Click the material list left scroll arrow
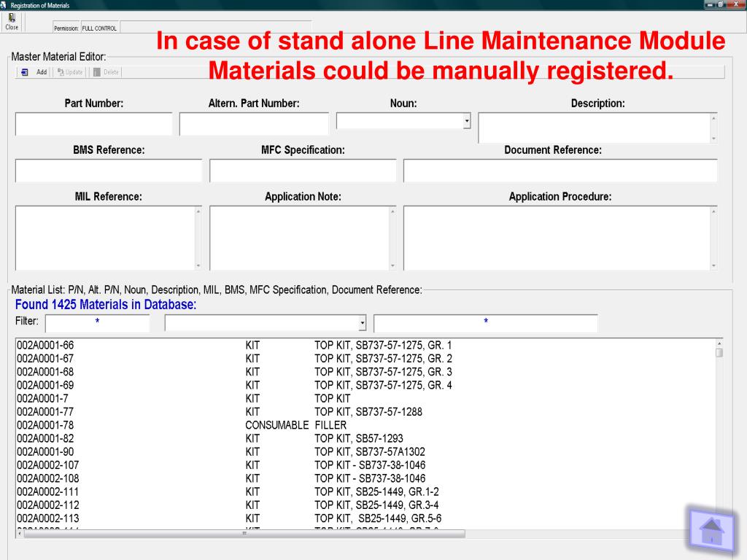747x560 pixels. (20, 534)
